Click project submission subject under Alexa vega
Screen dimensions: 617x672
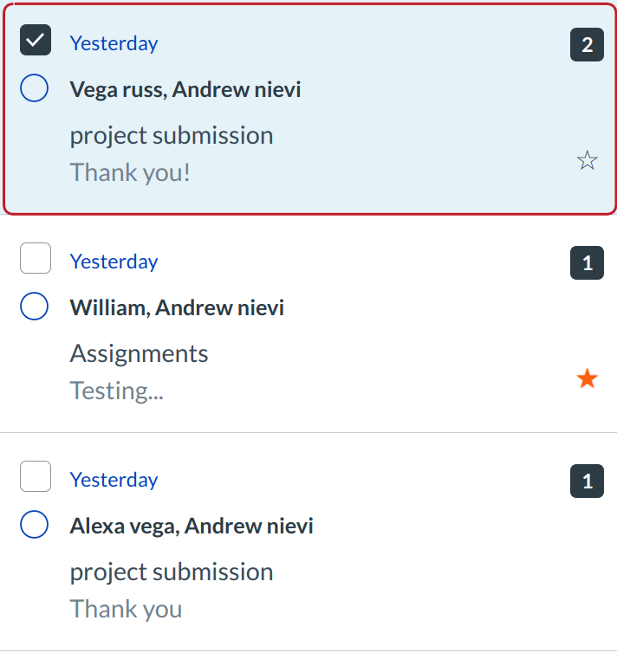coord(172,572)
